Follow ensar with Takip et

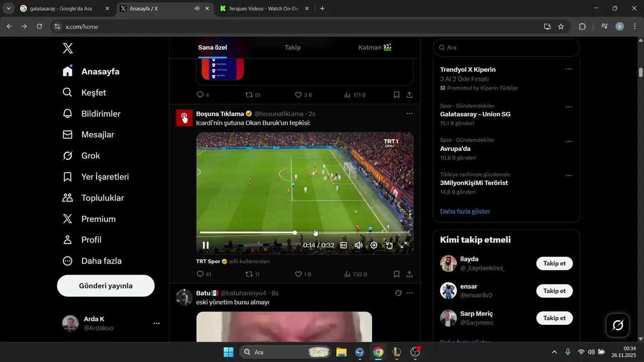point(554,291)
